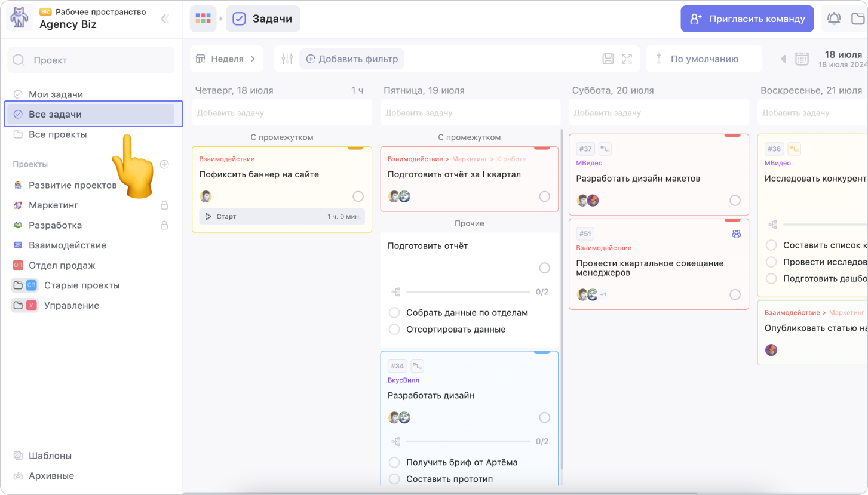Open the notifications bell
Viewport: 868px width, 495px height.
[833, 19]
